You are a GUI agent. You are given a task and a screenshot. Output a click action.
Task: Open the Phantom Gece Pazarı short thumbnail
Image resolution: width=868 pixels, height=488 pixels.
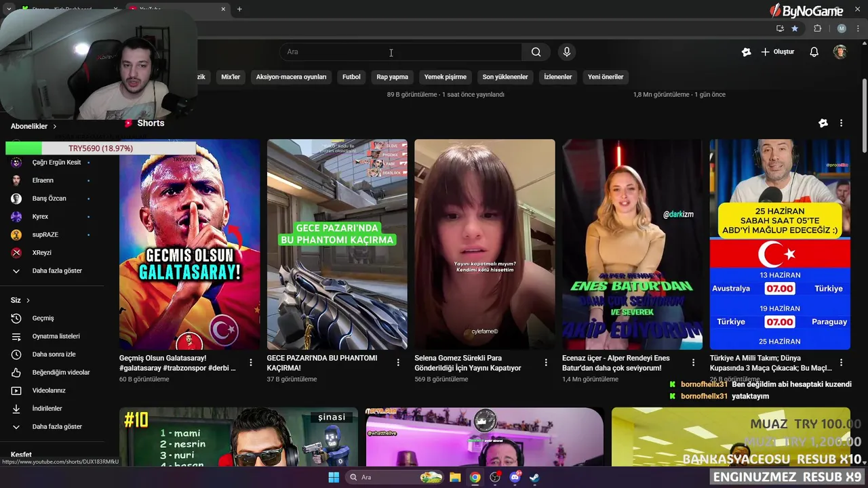337,245
